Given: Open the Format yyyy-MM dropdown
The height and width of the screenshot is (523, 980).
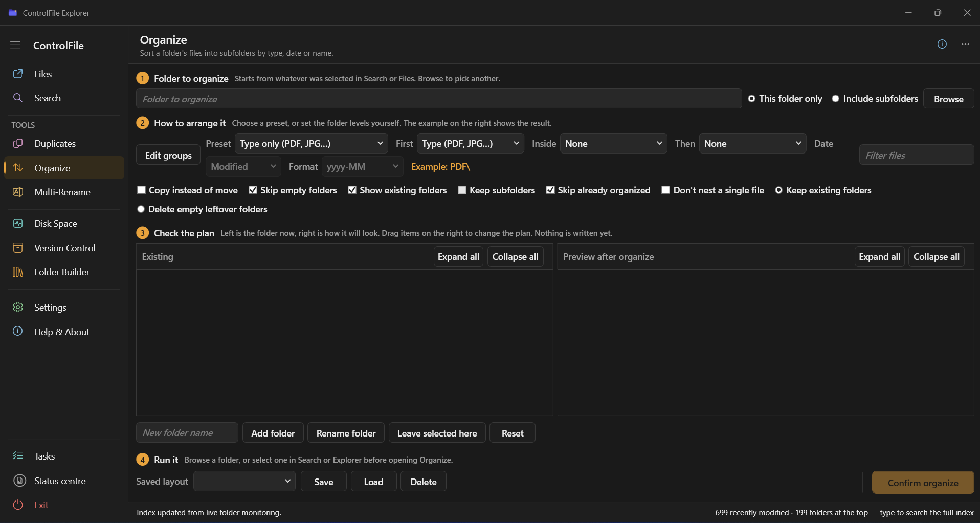Looking at the screenshot, I should pos(362,167).
